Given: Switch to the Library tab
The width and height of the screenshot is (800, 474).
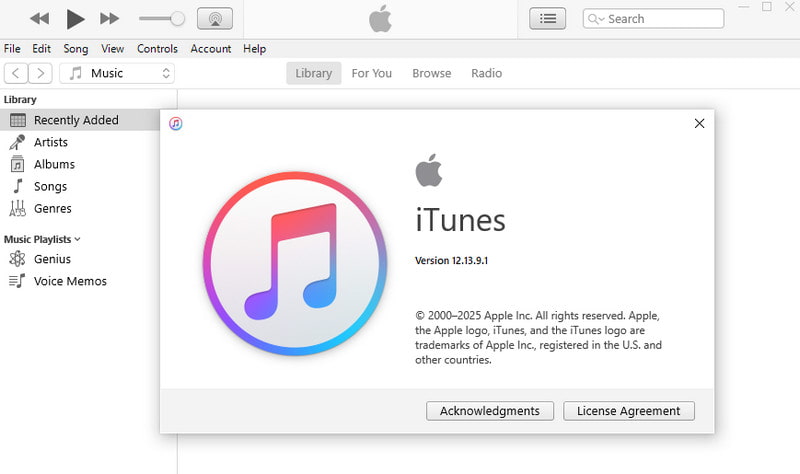Looking at the screenshot, I should 314,73.
